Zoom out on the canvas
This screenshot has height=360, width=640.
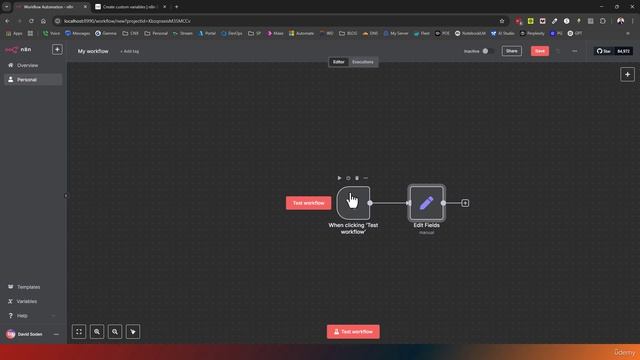click(115, 332)
